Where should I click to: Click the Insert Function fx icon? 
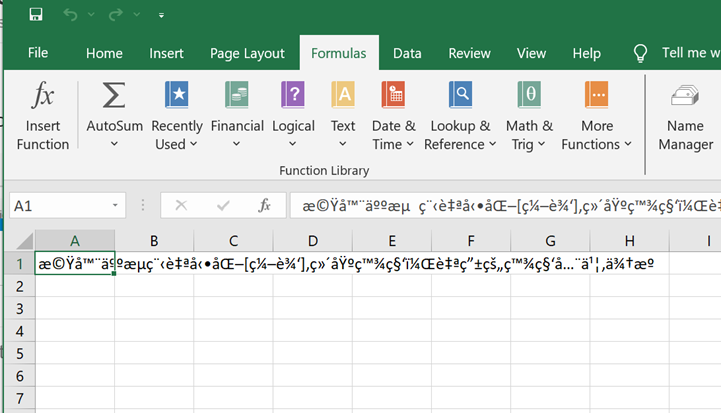click(x=43, y=97)
